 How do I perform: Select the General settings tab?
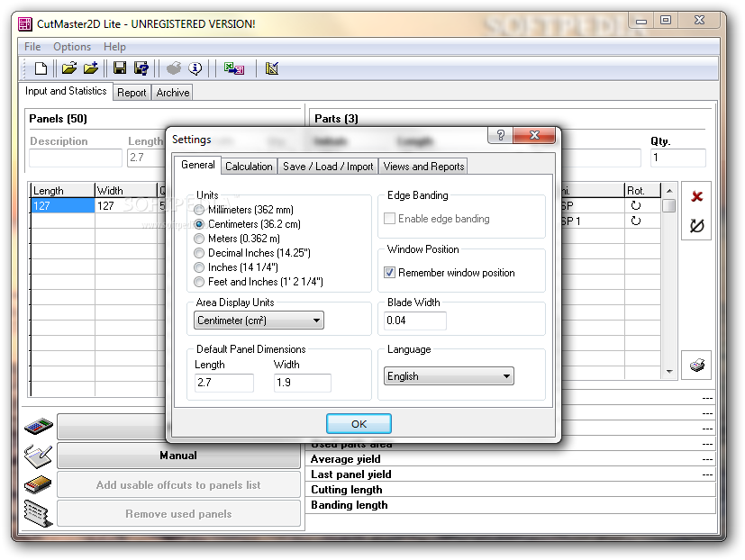coord(197,165)
